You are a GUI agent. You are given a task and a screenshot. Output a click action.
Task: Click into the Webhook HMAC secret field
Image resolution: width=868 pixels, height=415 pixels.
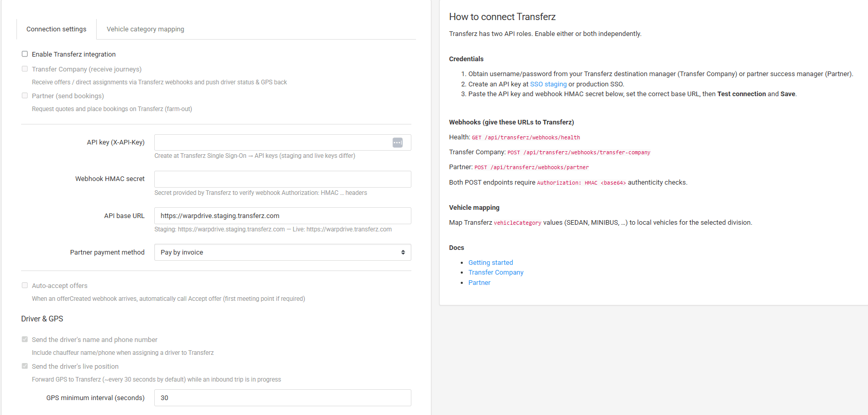pyautogui.click(x=283, y=179)
